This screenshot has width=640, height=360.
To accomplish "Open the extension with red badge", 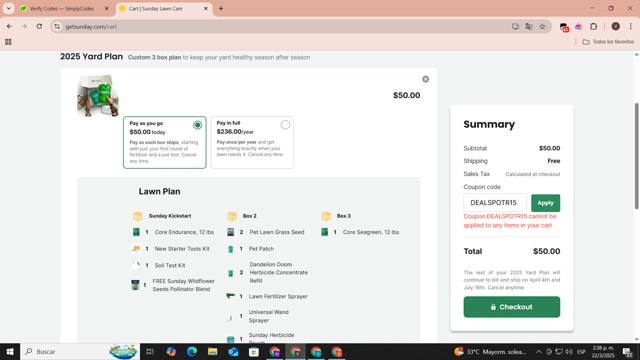I will coord(564,27).
